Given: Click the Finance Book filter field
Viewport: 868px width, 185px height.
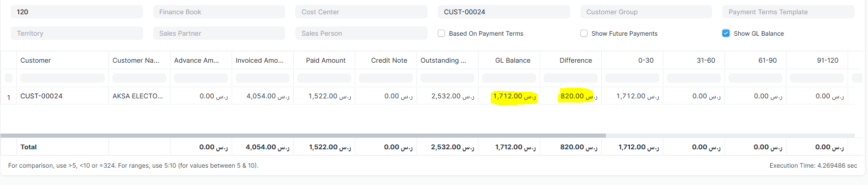Looking at the screenshot, I should tap(219, 12).
